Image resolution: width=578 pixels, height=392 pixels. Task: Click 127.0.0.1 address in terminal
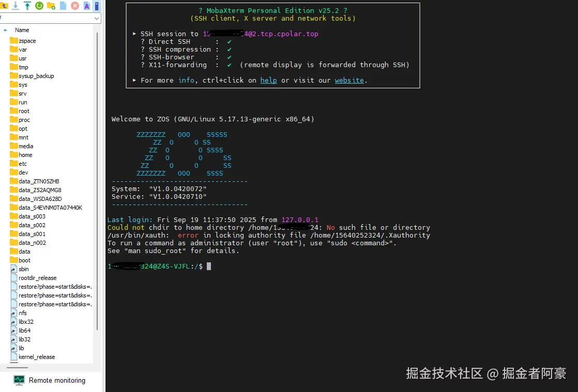coord(300,219)
